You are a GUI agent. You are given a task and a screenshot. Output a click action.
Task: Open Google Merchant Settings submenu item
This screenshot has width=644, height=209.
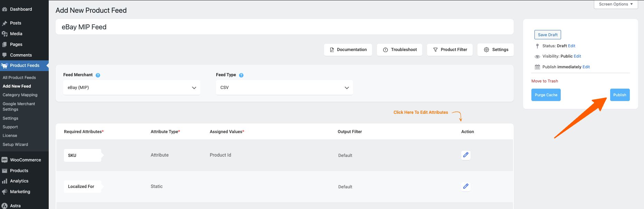click(19, 107)
